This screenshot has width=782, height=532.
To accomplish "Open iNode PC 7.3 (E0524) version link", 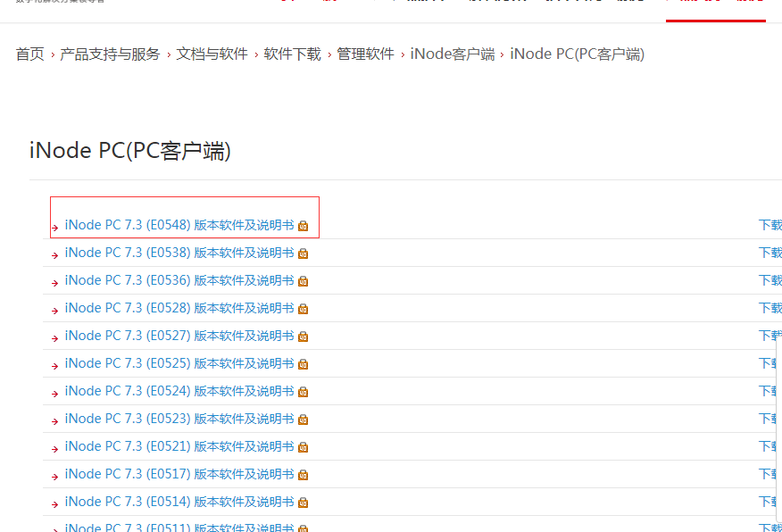I will click(x=179, y=391).
